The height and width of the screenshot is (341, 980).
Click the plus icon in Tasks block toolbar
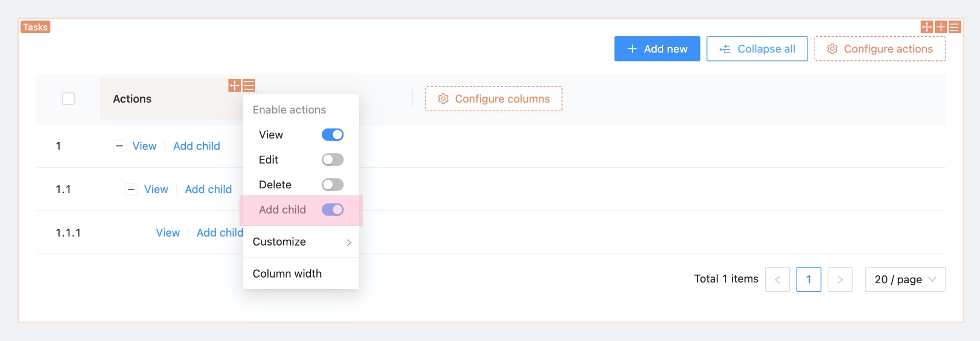(941, 27)
